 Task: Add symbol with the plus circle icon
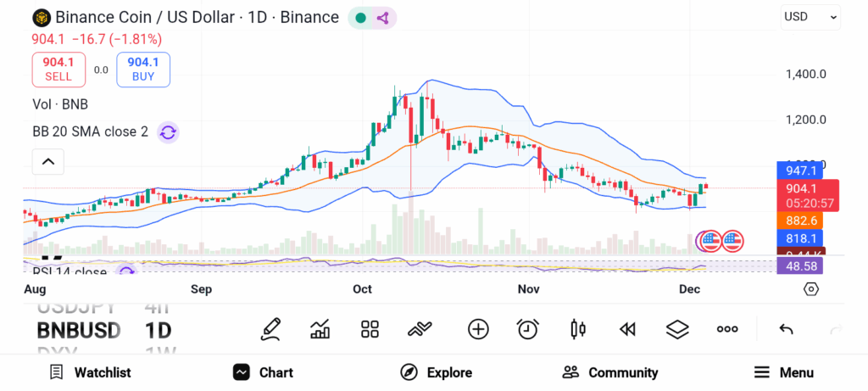(478, 329)
